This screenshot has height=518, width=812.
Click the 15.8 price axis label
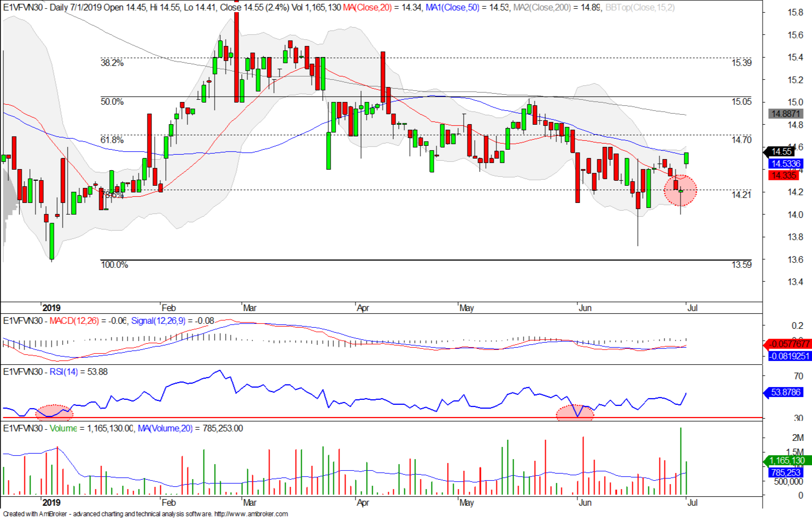[795, 13]
